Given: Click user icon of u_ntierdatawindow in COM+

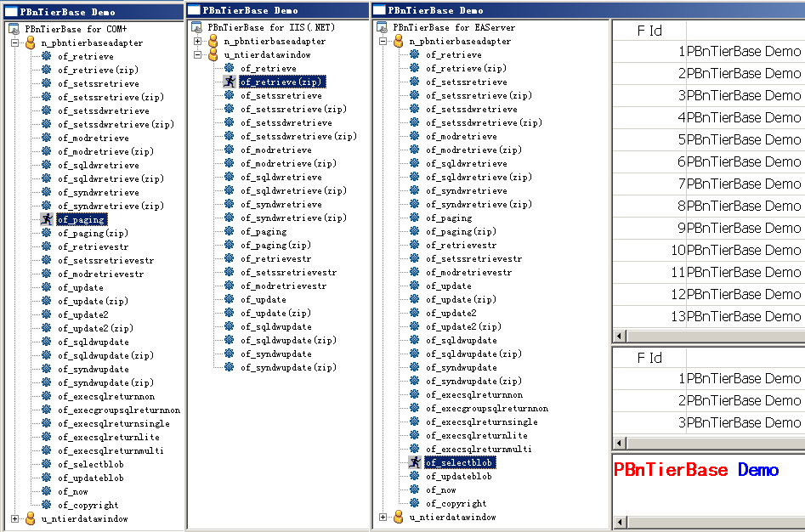Looking at the screenshot, I should (31, 518).
